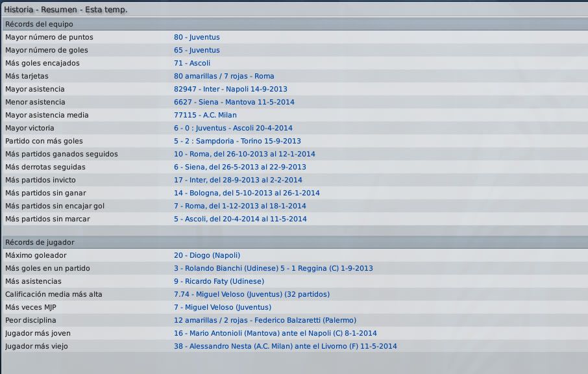The height and width of the screenshot is (374, 588).
Task: Click the 'Calificación media más alta' label
Action: pos(54,295)
